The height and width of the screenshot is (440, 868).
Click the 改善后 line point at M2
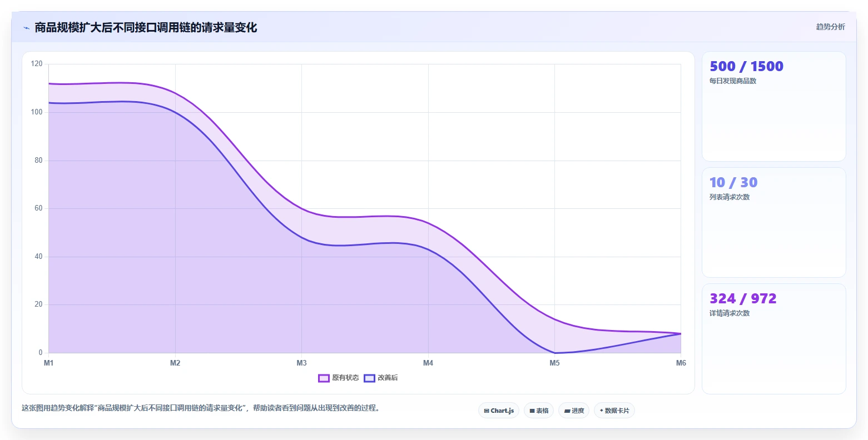click(175, 112)
